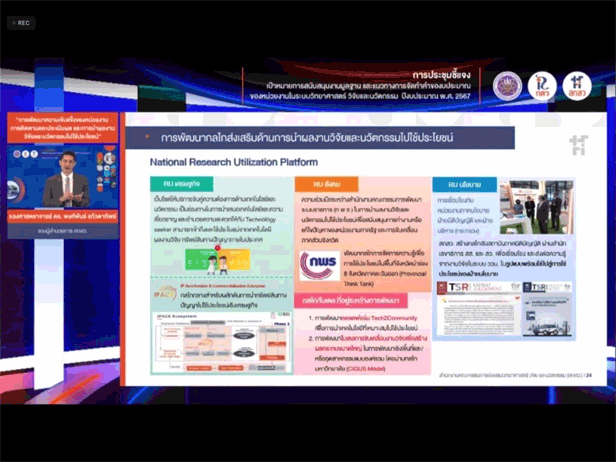Click the Technology seeker paragraph
Image resolution: width=616 pixels, height=462 pixels.
point(218,219)
